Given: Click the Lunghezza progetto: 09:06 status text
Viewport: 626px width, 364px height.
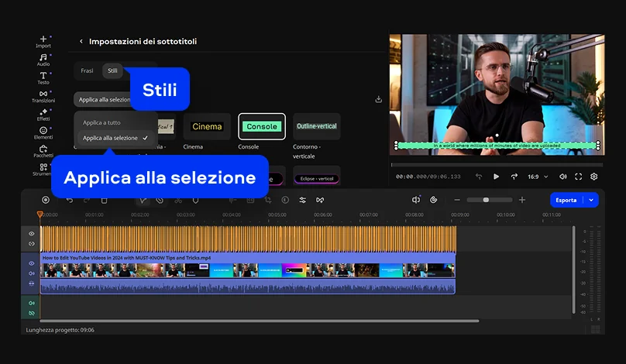Looking at the screenshot, I should click(x=60, y=330).
